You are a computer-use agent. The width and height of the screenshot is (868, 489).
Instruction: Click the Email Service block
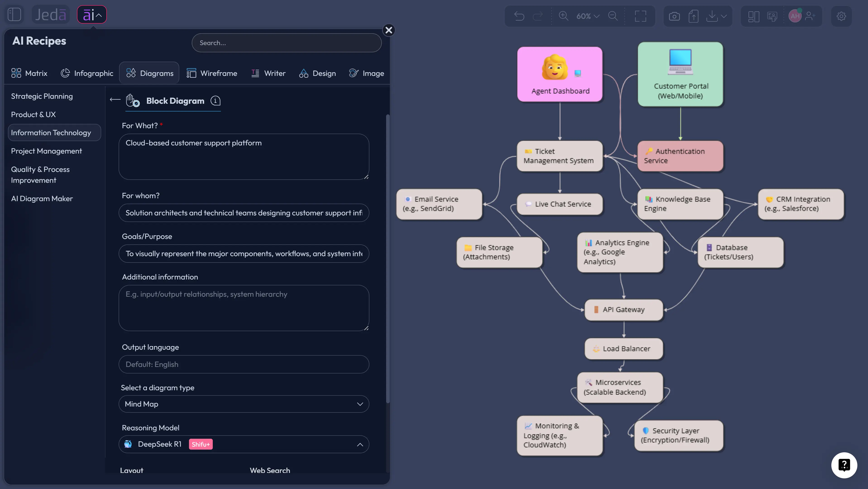coord(439,204)
